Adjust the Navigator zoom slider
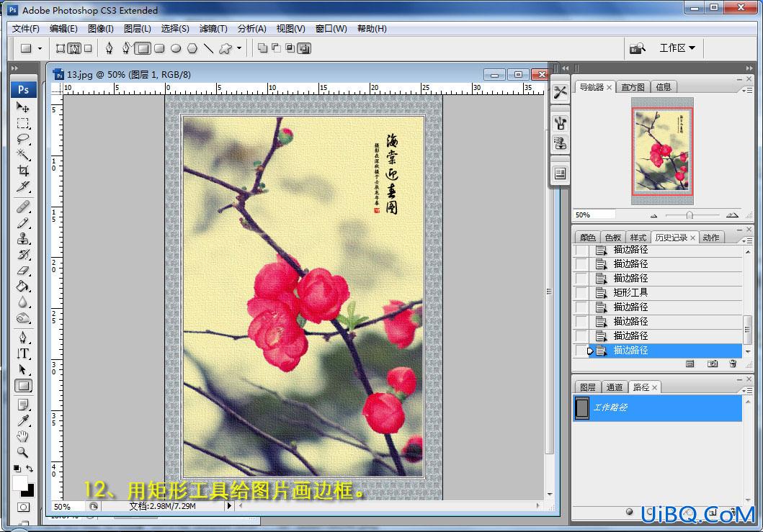Viewport: 763px width, 532px height. point(690,215)
